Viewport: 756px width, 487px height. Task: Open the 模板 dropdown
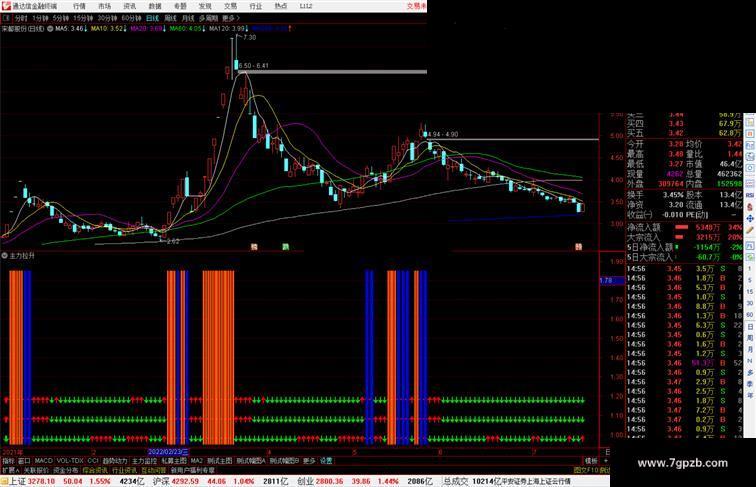pyautogui.click(x=591, y=461)
